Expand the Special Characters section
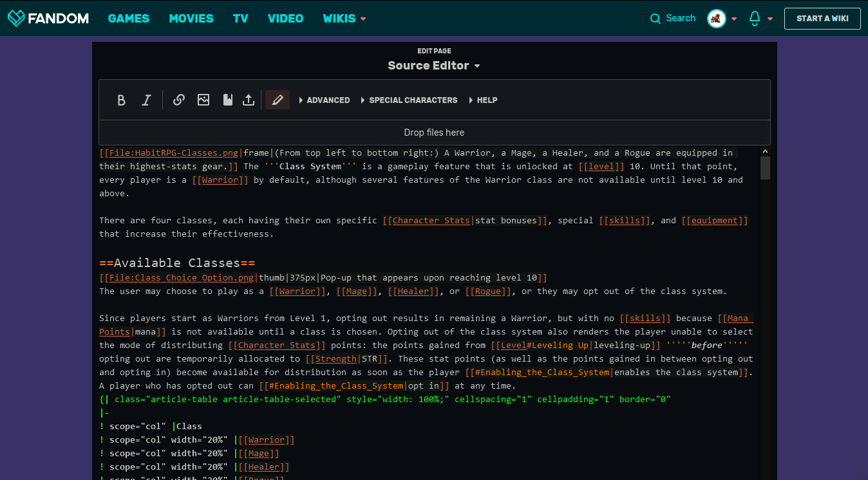This screenshot has width=868, height=480. (409, 100)
